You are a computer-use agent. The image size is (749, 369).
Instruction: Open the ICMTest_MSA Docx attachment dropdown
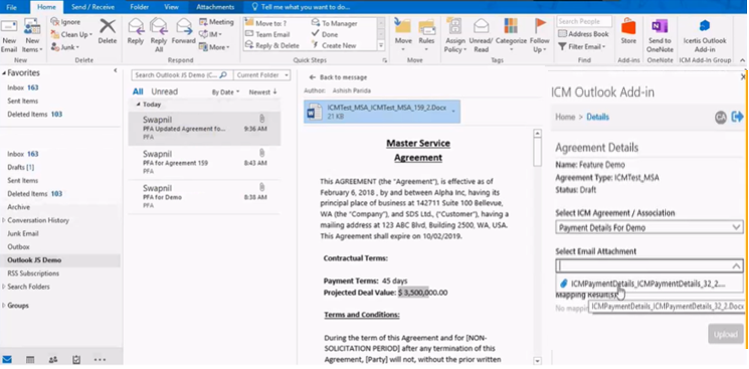pos(453,111)
